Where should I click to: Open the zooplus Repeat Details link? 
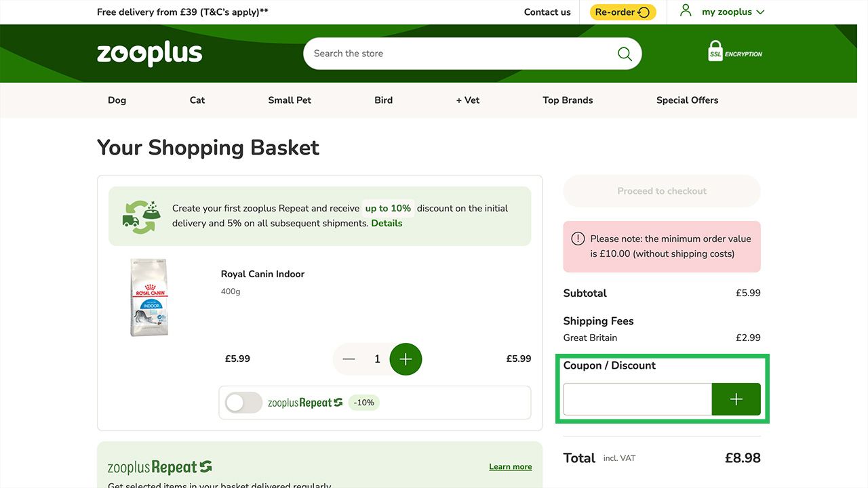coord(387,223)
